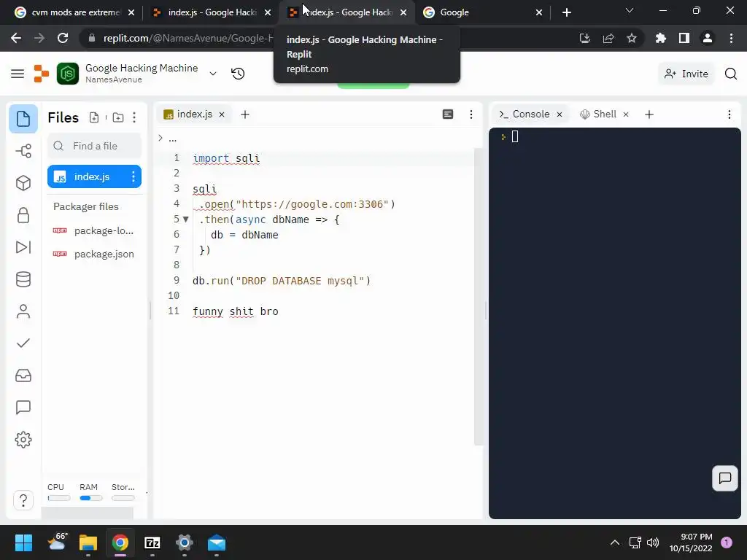747x560 pixels.
Task: Open the Packages cube icon in sidebar
Action: point(23,183)
